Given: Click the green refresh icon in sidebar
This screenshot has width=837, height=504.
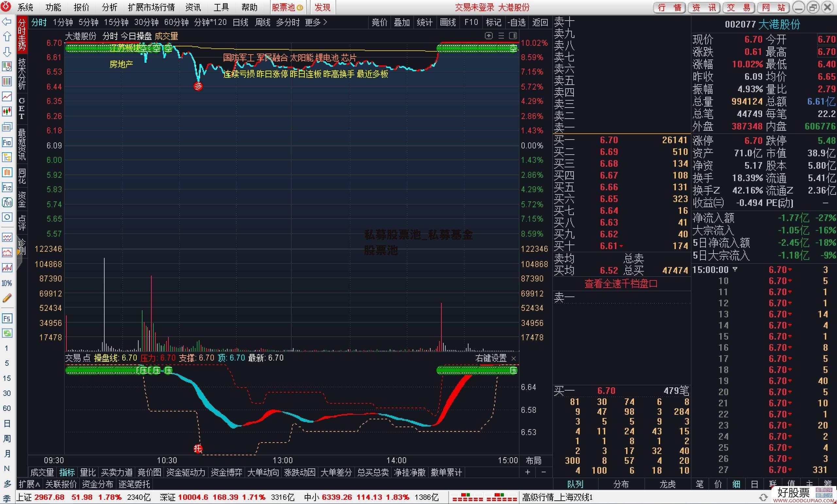Looking at the screenshot, I should [7, 333].
